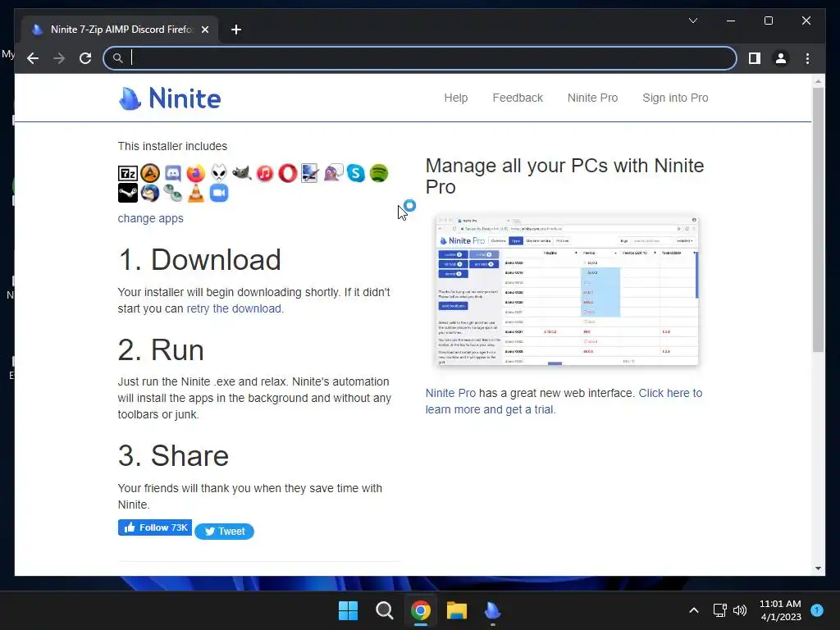Screen dimensions: 840x630
Task: Open the Help page
Action: (456, 98)
